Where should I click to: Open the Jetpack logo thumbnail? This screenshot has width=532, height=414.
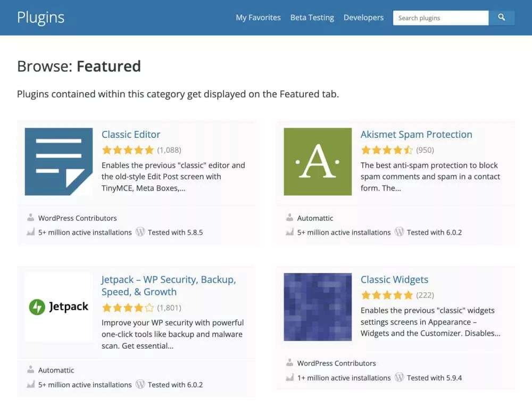pyautogui.click(x=59, y=307)
